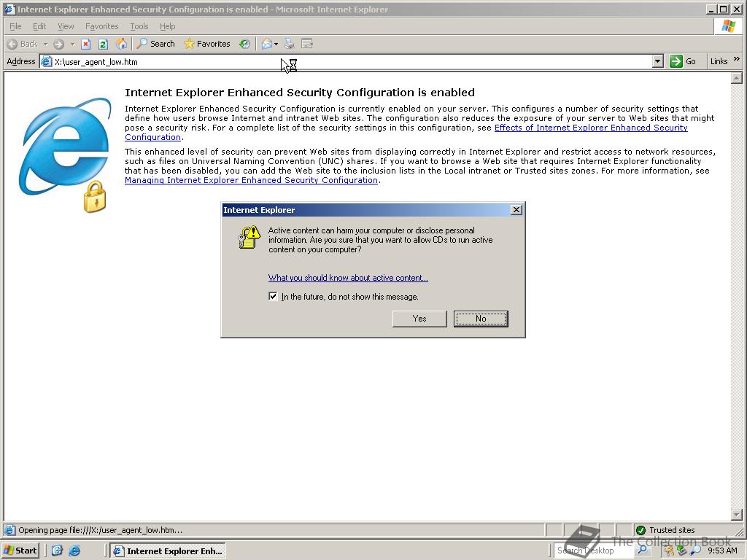Screen dimensions: 747x560
Task: Open the Start menu
Action: (x=20, y=551)
